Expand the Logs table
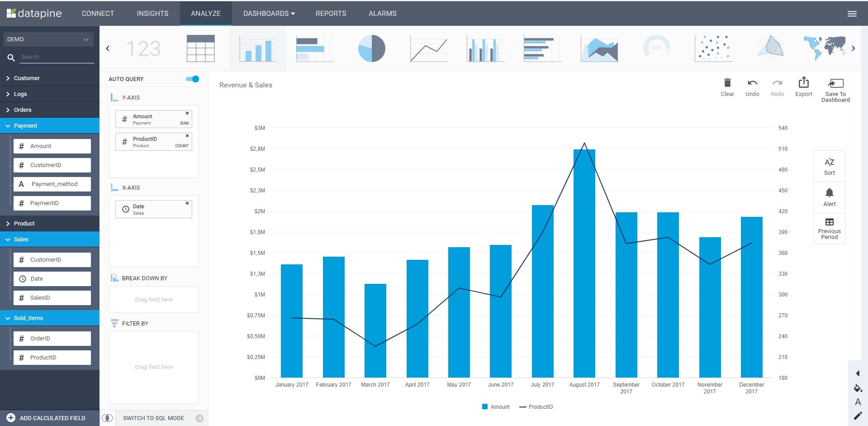 (50, 94)
